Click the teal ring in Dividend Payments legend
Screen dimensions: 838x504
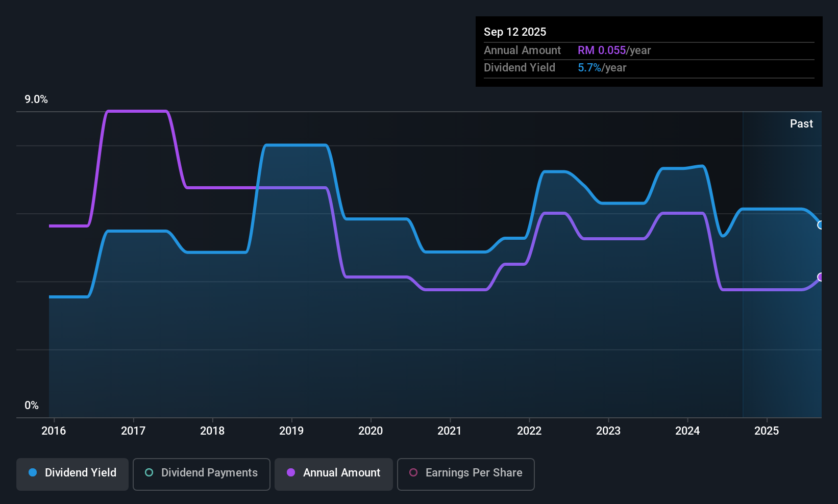pyautogui.click(x=149, y=473)
